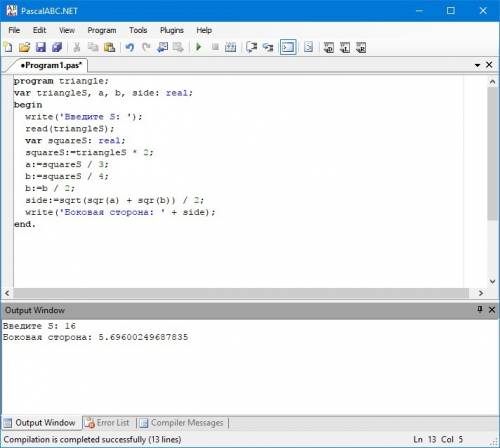Run the program with green arrow
The image size is (500, 448).
click(199, 47)
